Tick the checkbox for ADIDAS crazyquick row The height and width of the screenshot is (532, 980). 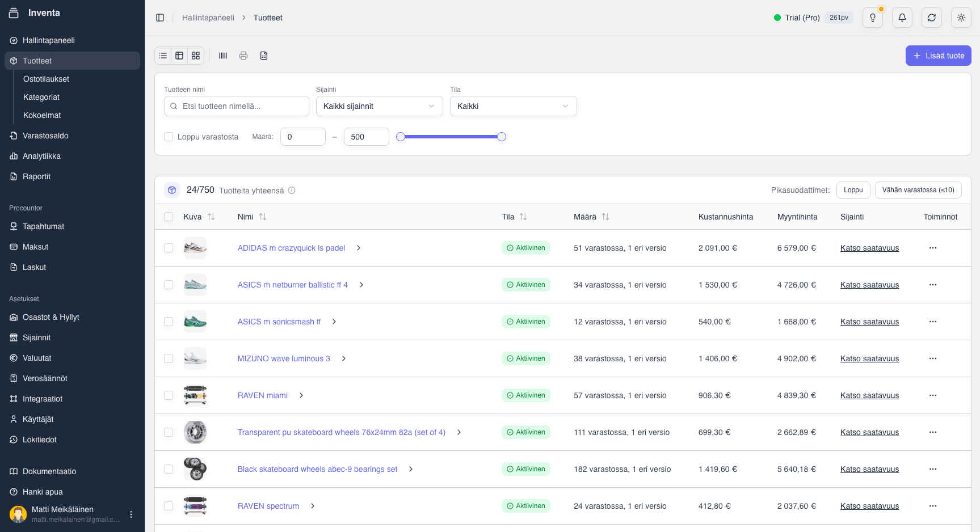169,248
